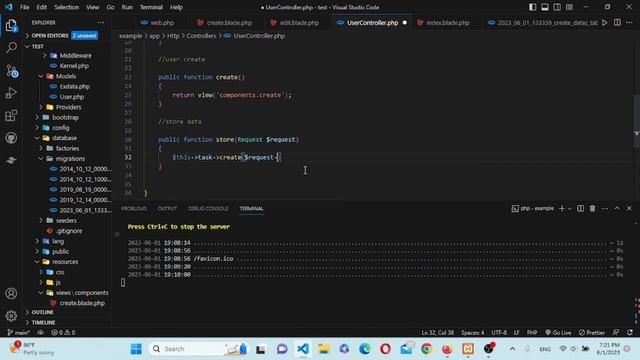The width and height of the screenshot is (640, 360).
Task: Change language mode PHP in status bar
Action: 532,333
